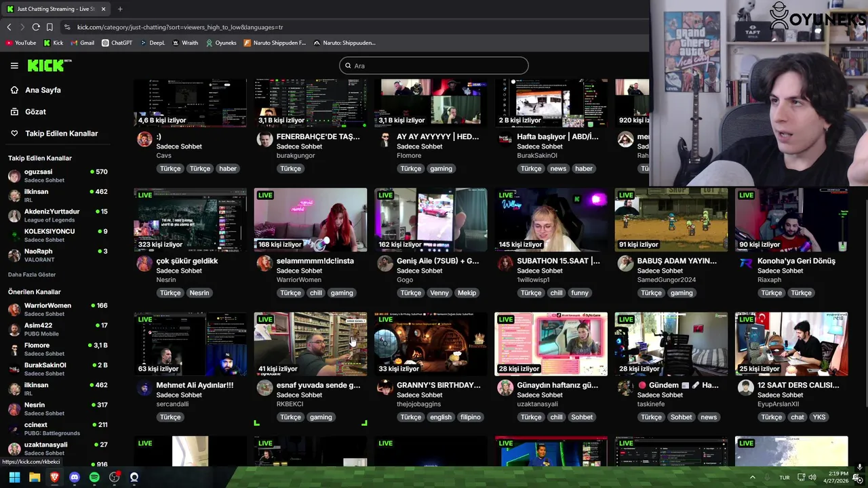Focus the Ara search field
The width and height of the screenshot is (868, 488).
tap(434, 66)
